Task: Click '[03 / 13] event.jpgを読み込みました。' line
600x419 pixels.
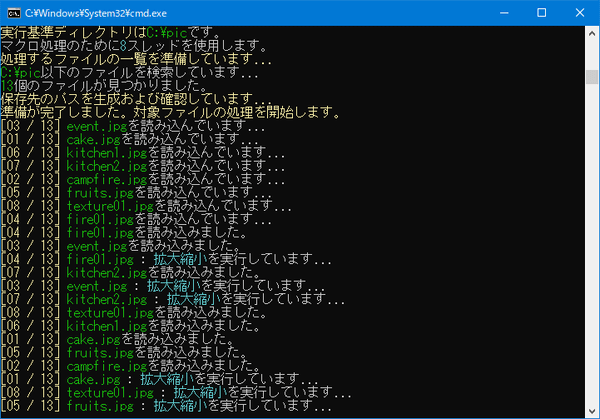Action: (120, 246)
